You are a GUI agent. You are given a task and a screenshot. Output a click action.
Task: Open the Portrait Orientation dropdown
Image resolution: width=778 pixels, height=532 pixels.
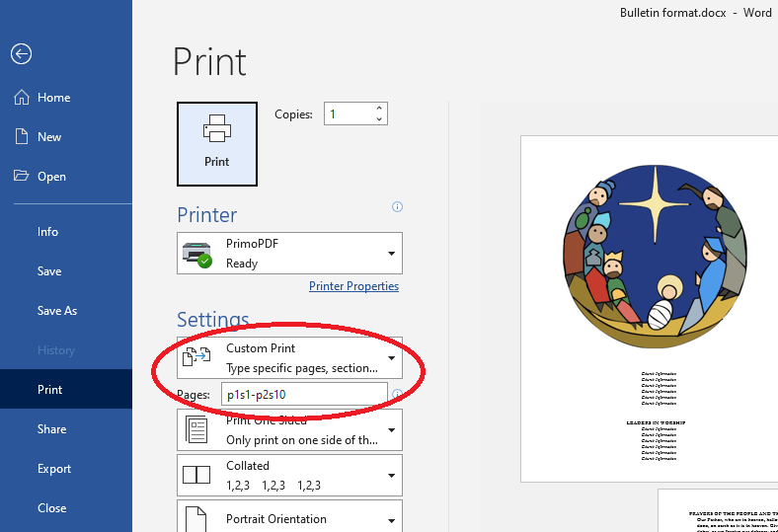tap(289, 516)
